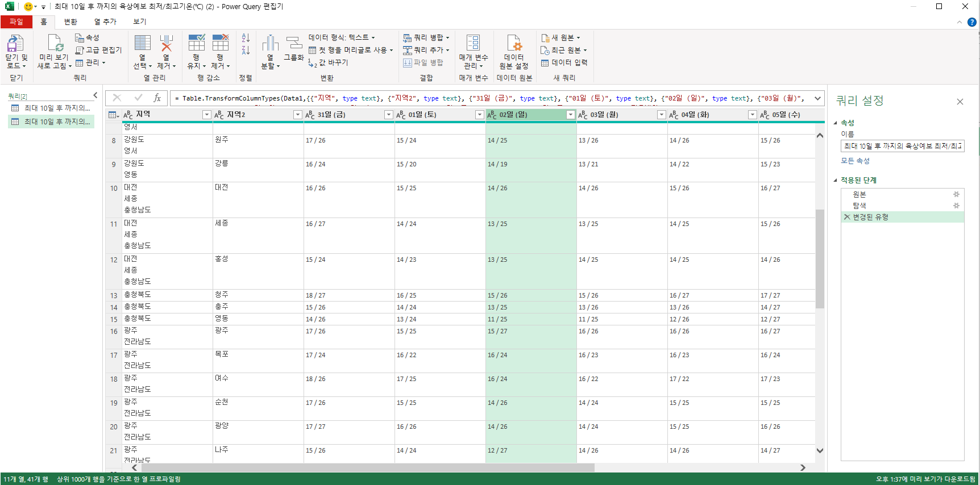Viewport: 980px width, 485px height.
Task: Open filter dropdown for 지역2 column
Action: pos(298,115)
